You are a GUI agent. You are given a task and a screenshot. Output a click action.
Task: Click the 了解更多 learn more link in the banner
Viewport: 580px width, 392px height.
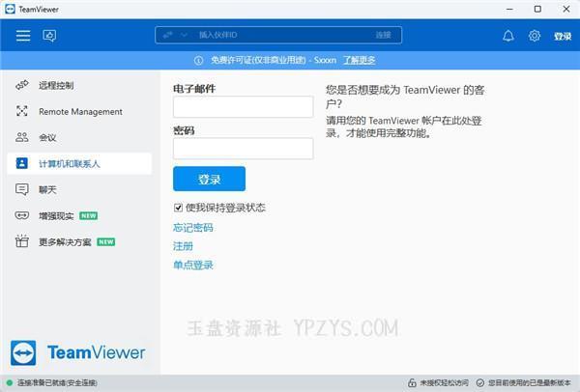pos(361,60)
